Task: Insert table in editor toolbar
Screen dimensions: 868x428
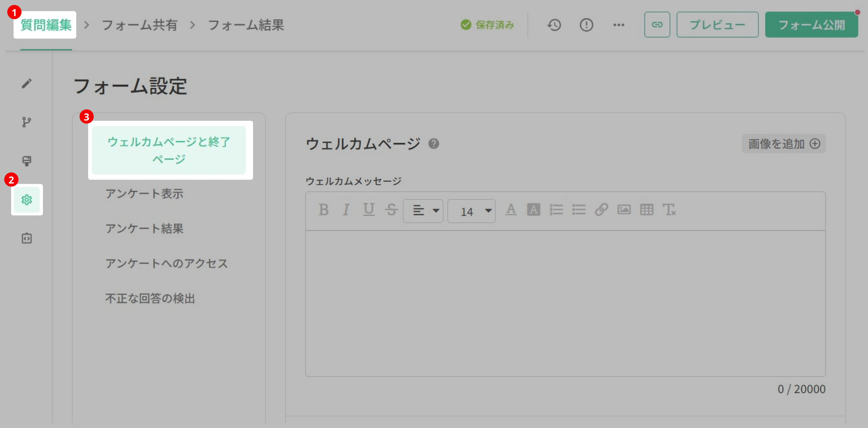Action: coord(646,210)
